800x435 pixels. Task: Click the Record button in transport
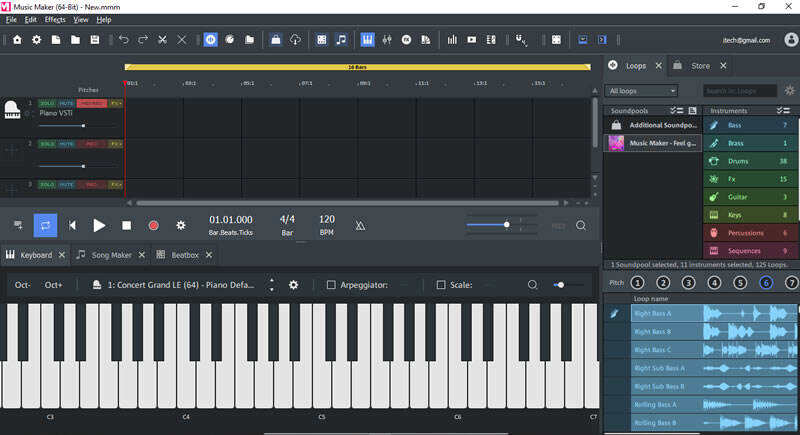pos(153,225)
